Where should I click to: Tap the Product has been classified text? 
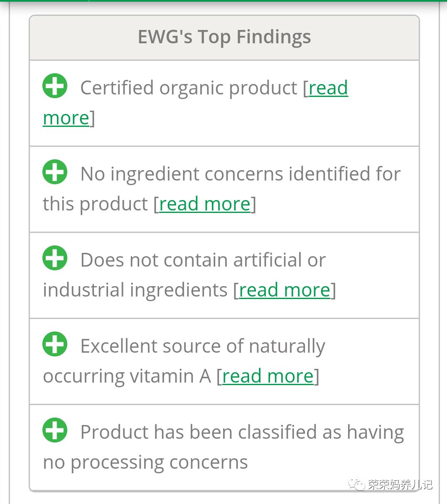click(x=242, y=432)
